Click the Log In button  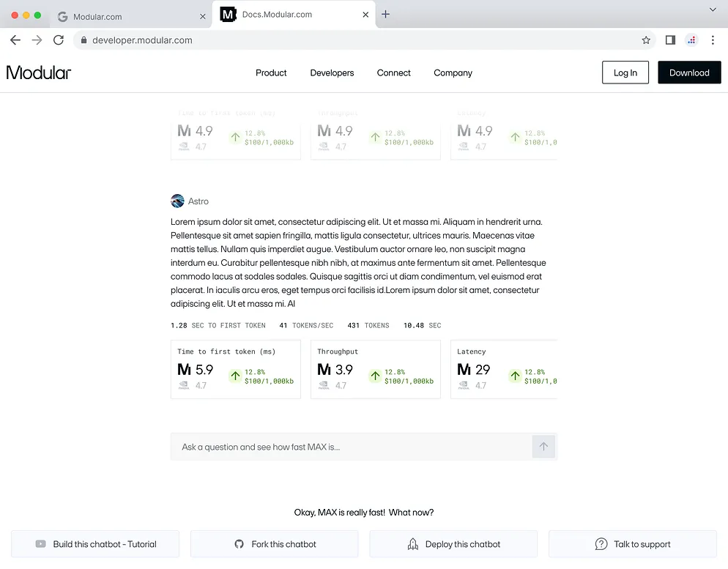(625, 72)
